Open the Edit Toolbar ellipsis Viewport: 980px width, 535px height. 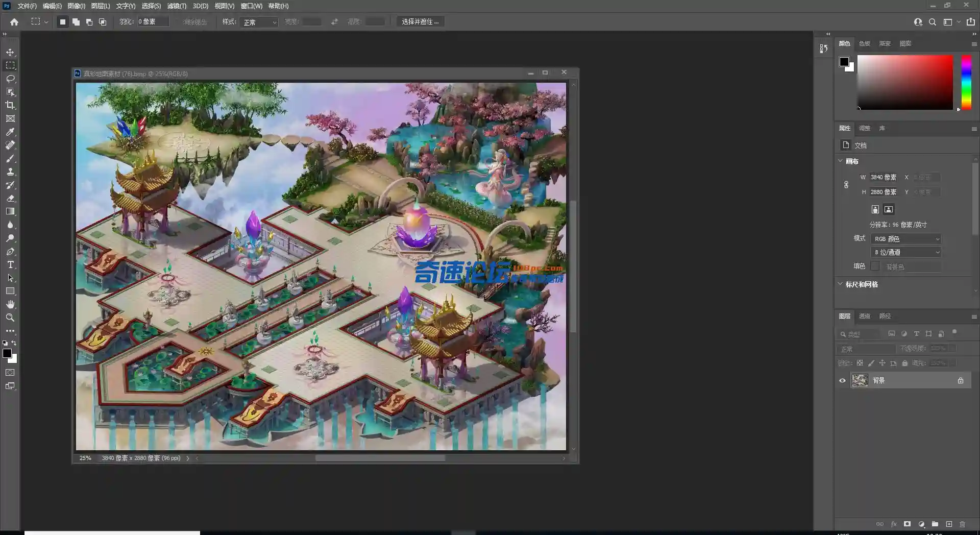tap(10, 331)
